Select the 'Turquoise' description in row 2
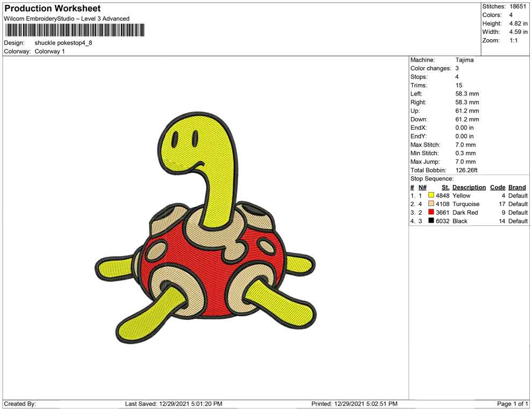The width and height of the screenshot is (532, 409). click(466, 204)
